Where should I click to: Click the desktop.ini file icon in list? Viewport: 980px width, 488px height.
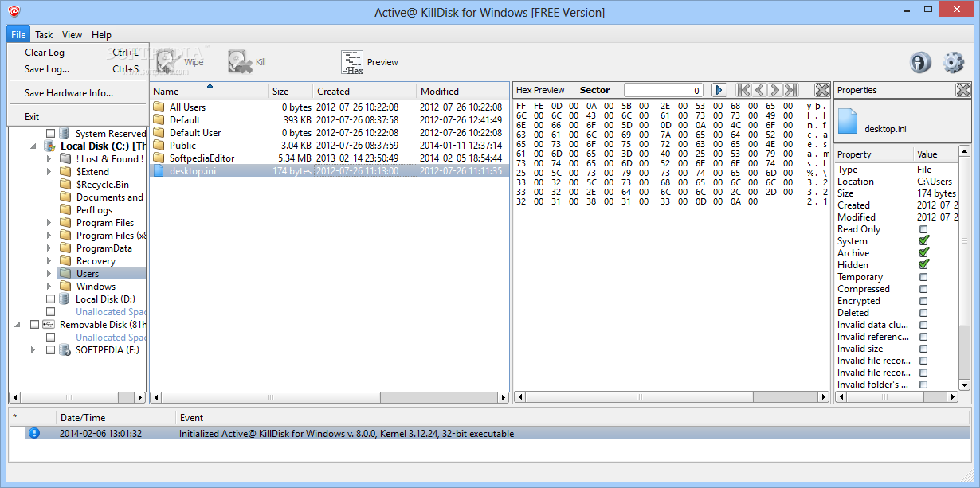tap(158, 170)
